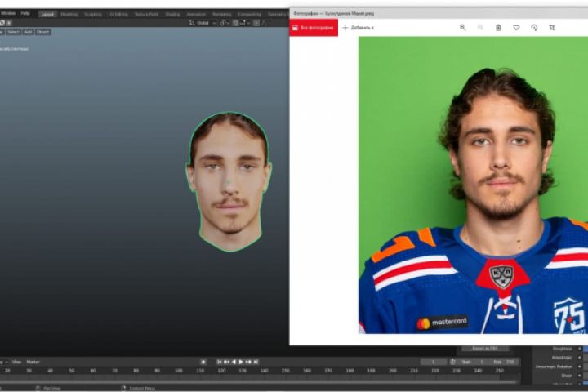Open Global transform orientation dropdown
The width and height of the screenshot is (588, 392).
pos(203,23)
